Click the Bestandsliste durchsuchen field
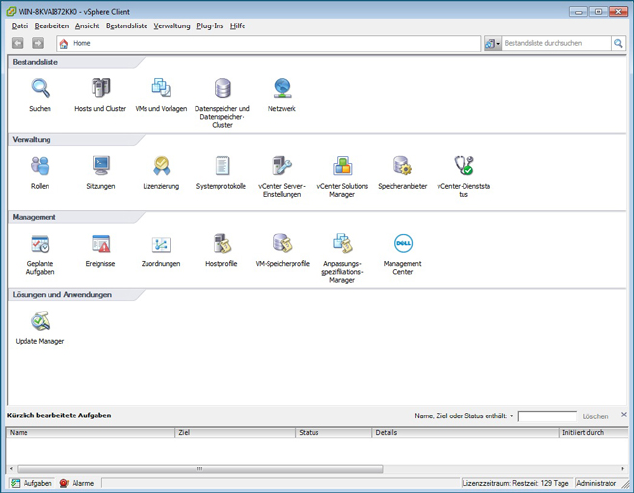634x493 pixels. point(556,43)
